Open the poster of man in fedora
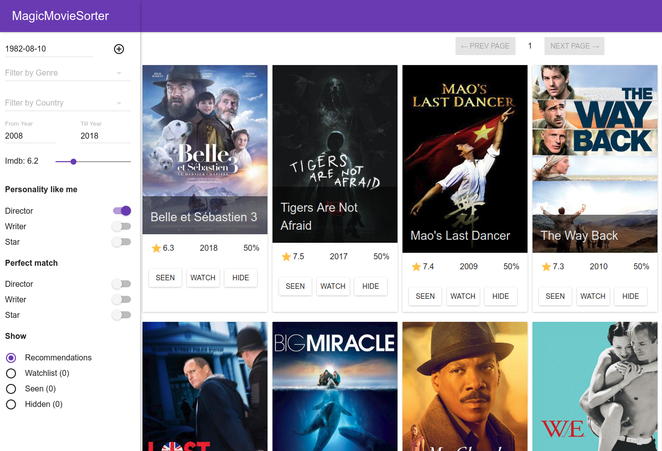Viewport: 662px width, 451px height. click(465, 386)
